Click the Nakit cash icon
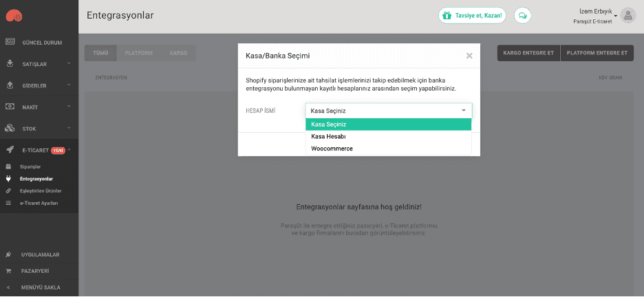644x297 pixels. pos(10,107)
